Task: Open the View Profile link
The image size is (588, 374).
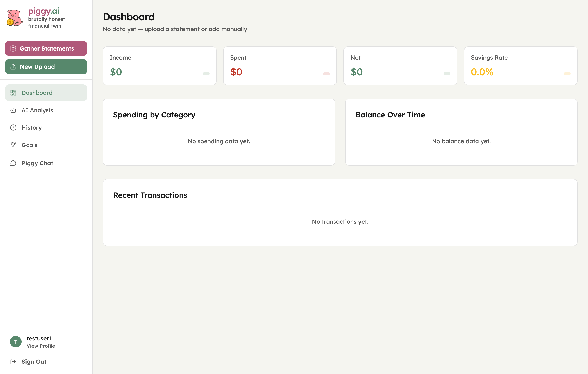Action: (x=41, y=346)
